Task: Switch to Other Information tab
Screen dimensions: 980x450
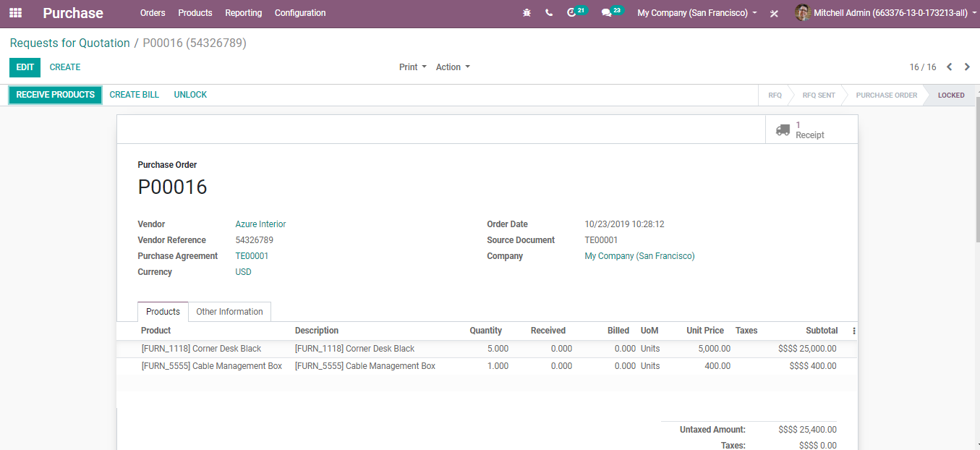Action: pos(229,312)
